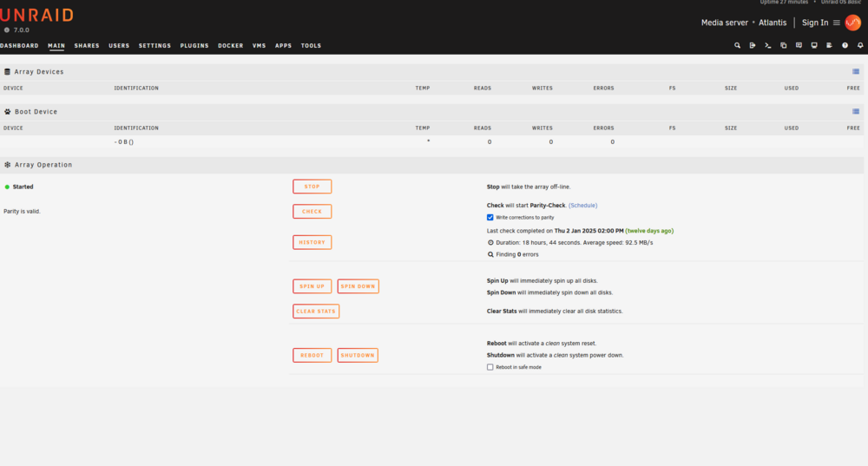This screenshot has width=868, height=466.
Task: Click the Array Operation snowflake icon
Action: [7, 164]
